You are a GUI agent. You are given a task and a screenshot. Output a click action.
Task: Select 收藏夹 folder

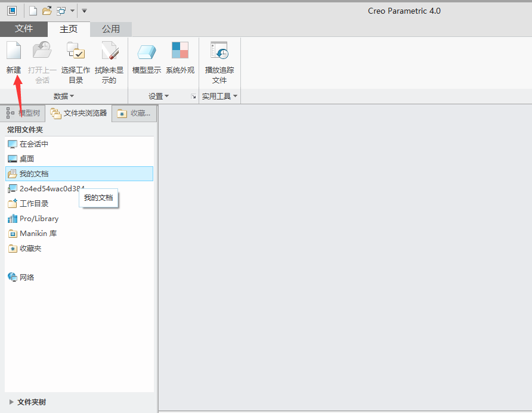point(79,248)
